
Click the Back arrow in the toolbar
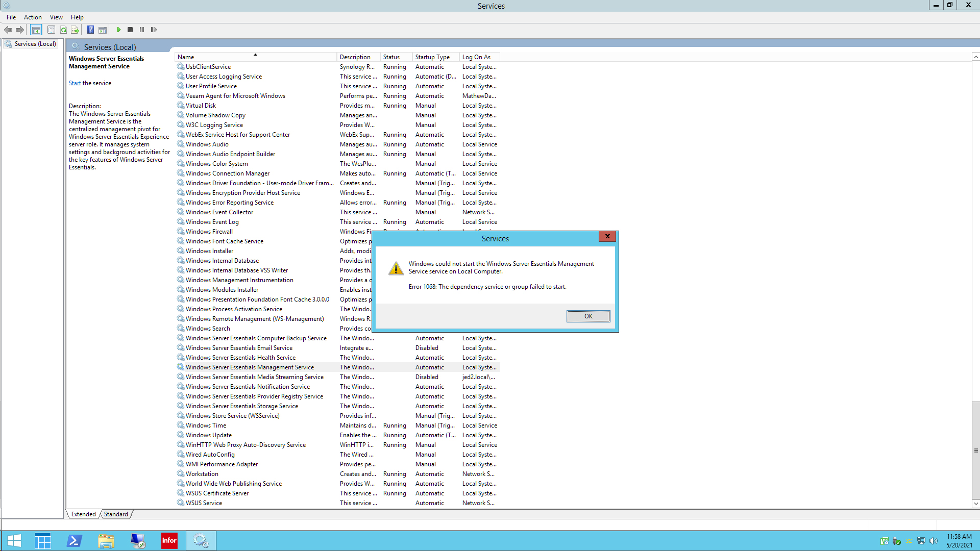click(x=8, y=30)
